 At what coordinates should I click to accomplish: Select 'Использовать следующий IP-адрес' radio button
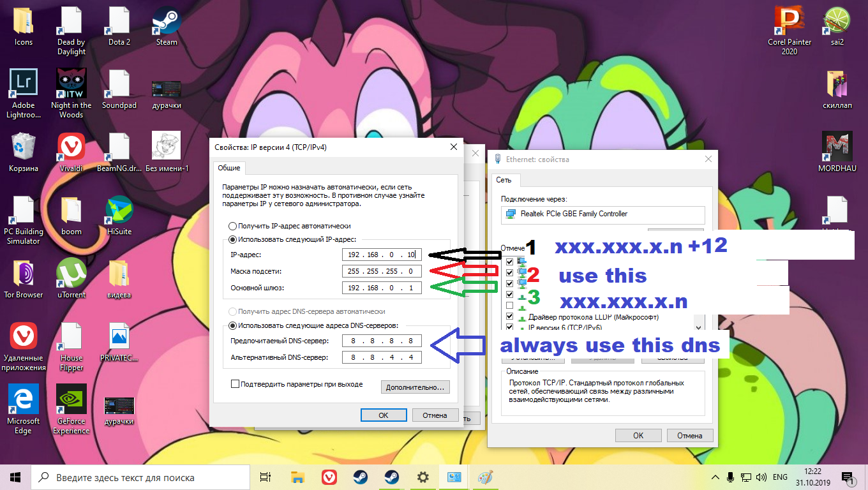coord(233,240)
